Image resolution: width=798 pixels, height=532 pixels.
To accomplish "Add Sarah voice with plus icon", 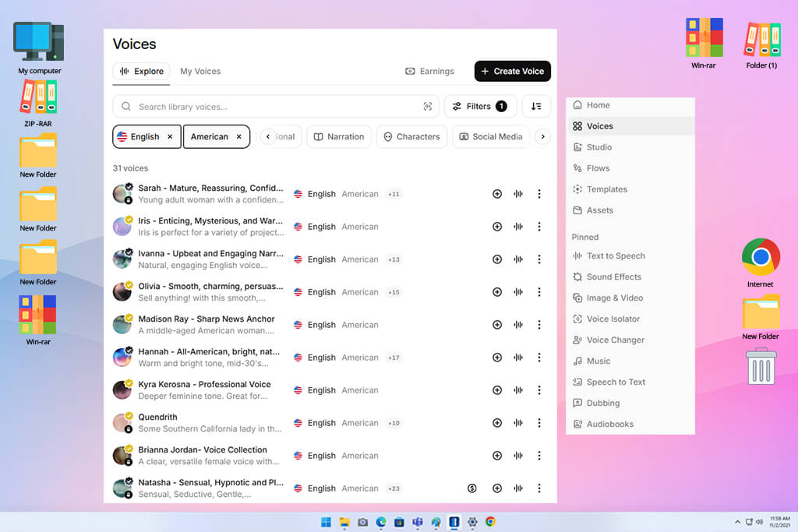I will (x=497, y=194).
